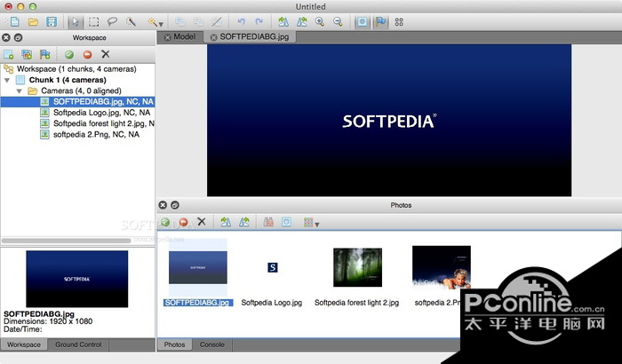Click the zoom out magnifier icon
This screenshot has height=364, width=622.
pyautogui.click(x=338, y=21)
